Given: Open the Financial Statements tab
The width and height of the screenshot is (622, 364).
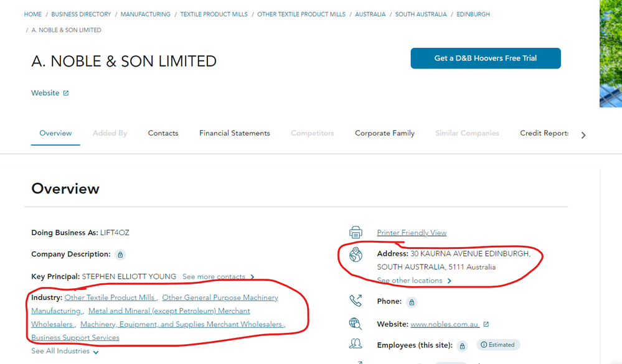Looking at the screenshot, I should tap(235, 133).
